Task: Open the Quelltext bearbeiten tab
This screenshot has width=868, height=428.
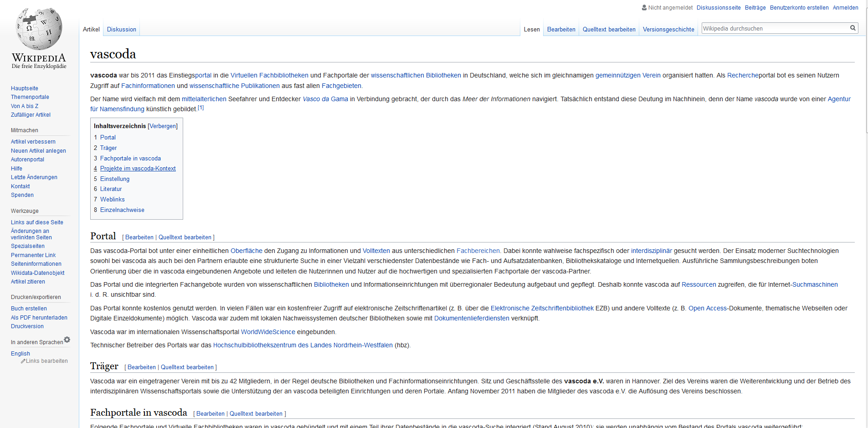Action: click(609, 29)
